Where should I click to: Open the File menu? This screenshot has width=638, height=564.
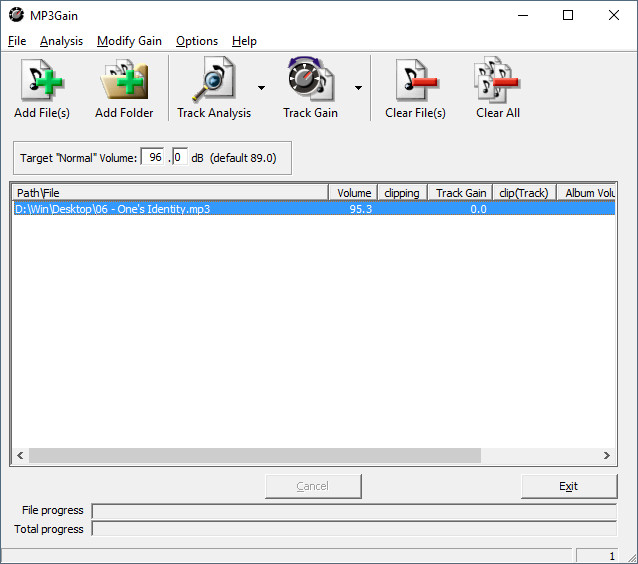(x=17, y=41)
